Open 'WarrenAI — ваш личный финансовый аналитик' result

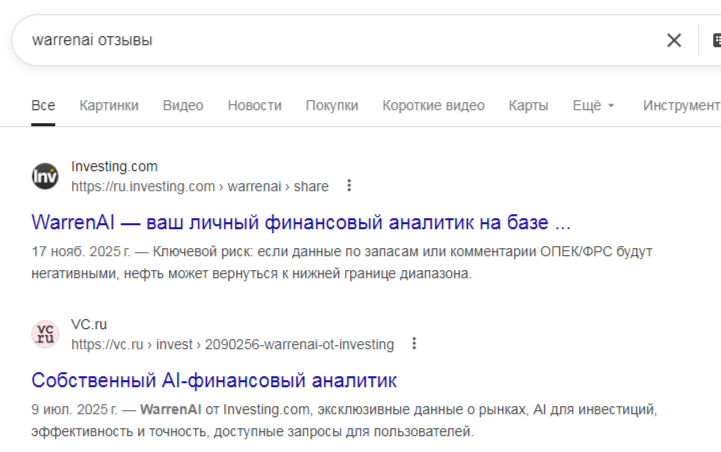click(301, 223)
